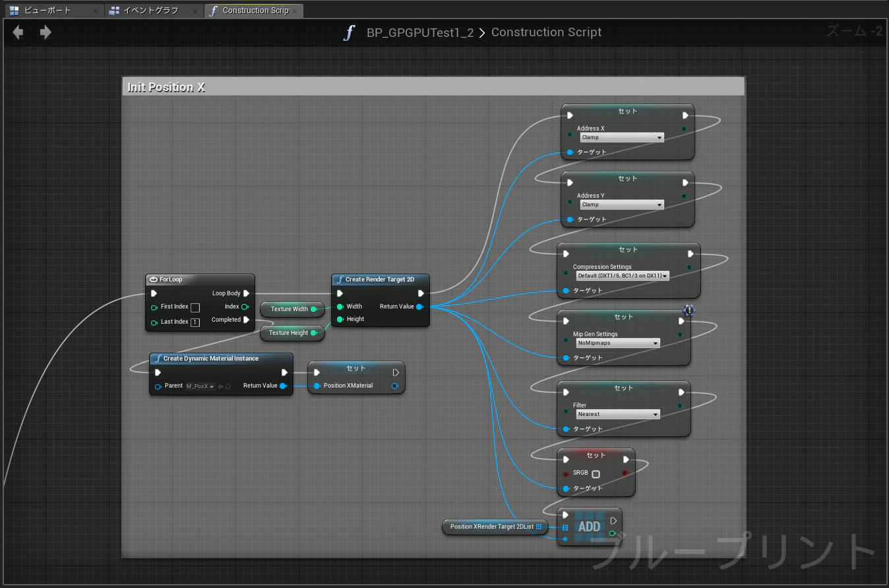Viewport: 889px width, 588px height.
Task: Open the Address Y Clamp dropdown
Action: point(622,204)
